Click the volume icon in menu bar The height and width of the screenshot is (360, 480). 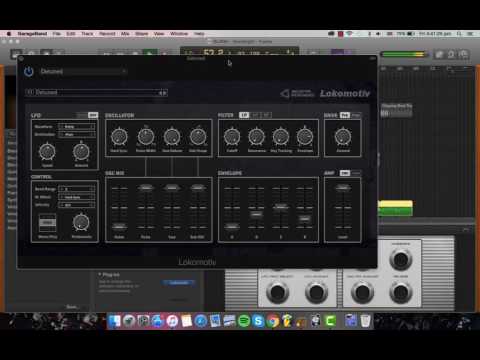pos(378,34)
